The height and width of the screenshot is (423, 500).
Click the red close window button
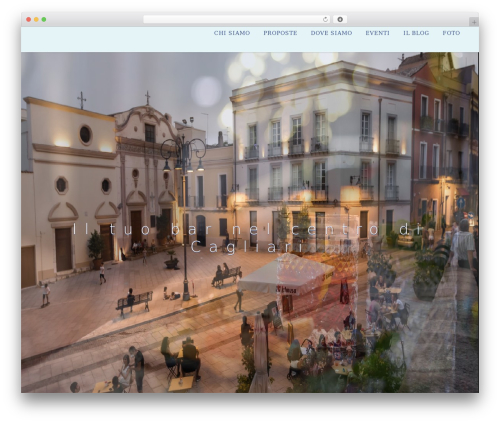coord(29,19)
